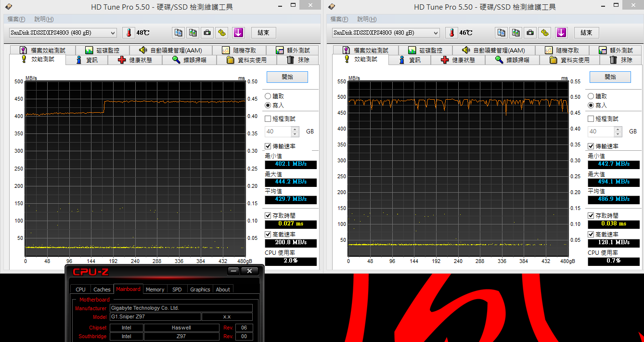The height and width of the screenshot is (342, 644).
Task: Select 讀取 radio in the 46℃ HD Tune window
Action: (591, 96)
